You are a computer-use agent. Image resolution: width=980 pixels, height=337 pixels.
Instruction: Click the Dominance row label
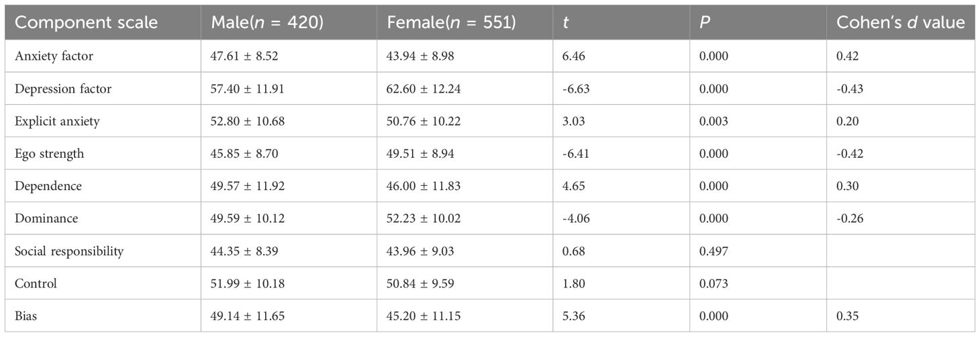[x=46, y=218]
